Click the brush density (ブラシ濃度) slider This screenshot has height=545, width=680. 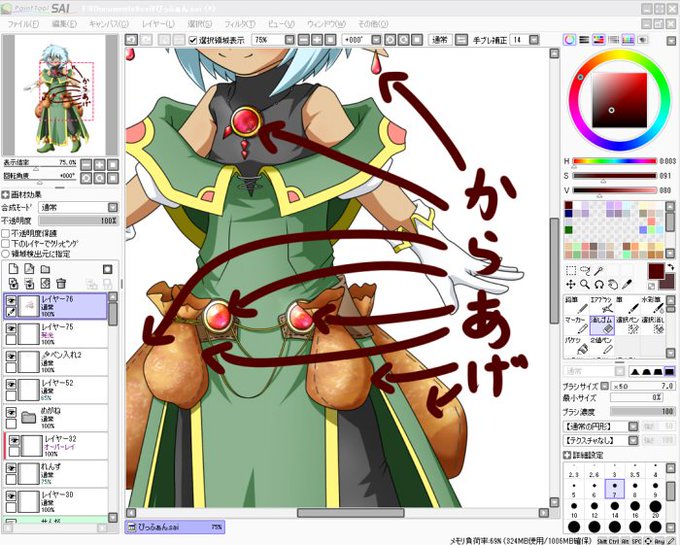click(x=643, y=411)
